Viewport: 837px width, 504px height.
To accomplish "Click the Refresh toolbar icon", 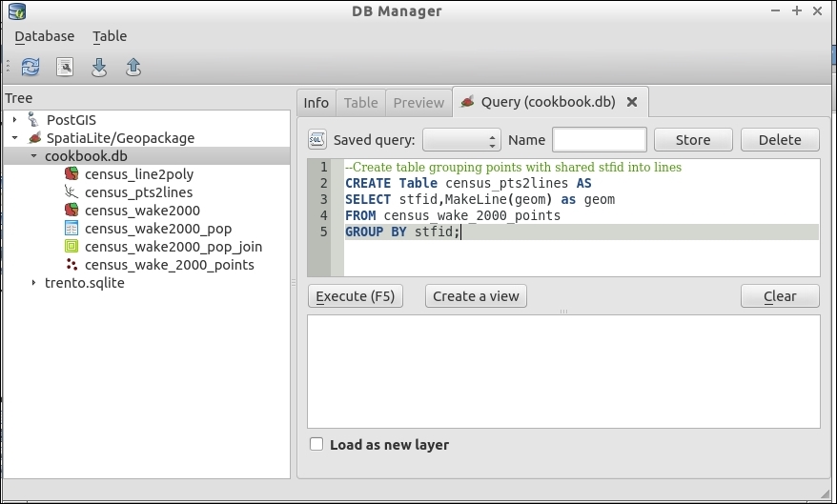I will tap(31, 67).
